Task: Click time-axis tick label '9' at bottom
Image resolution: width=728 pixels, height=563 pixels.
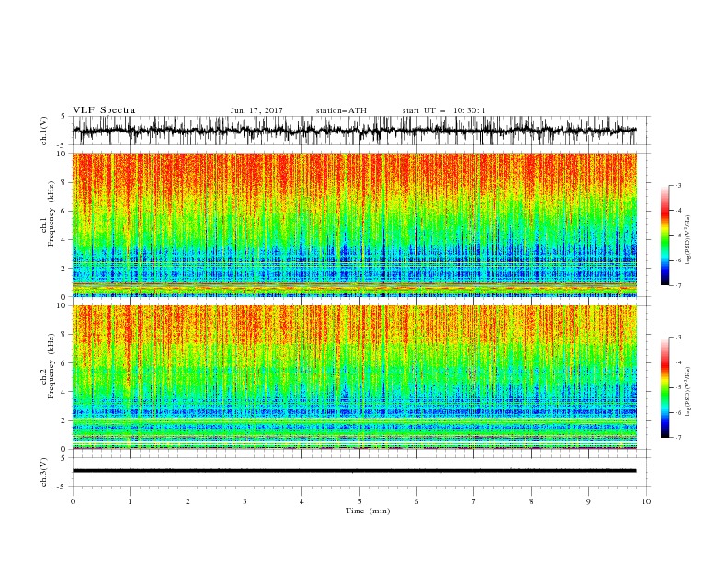Action: pos(588,501)
